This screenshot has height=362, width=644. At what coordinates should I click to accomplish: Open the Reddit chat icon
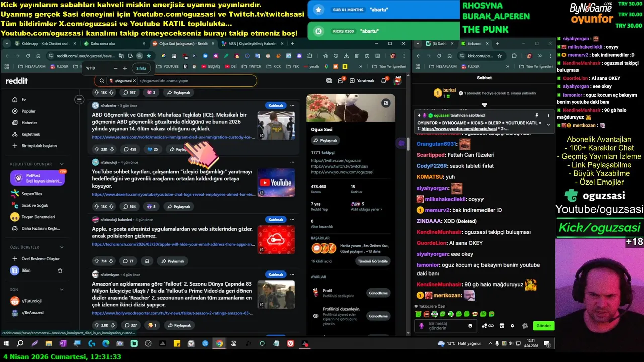click(x=341, y=80)
